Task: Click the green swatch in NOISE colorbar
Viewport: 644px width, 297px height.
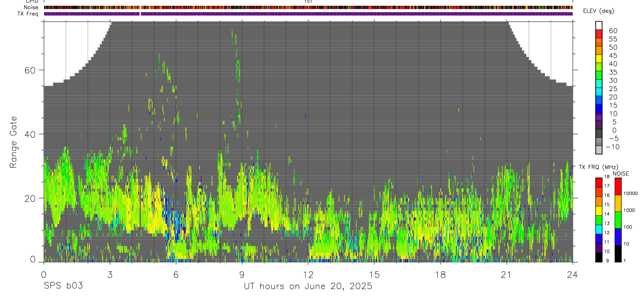Action: (618, 220)
